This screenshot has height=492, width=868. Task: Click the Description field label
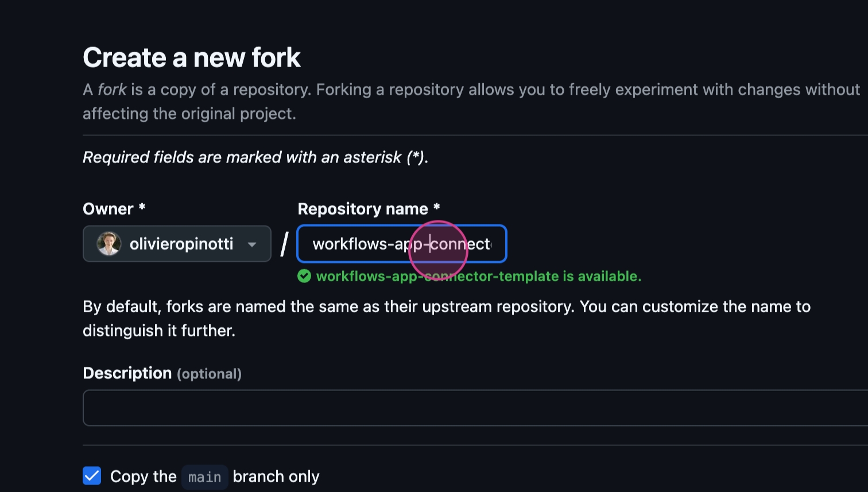point(127,373)
